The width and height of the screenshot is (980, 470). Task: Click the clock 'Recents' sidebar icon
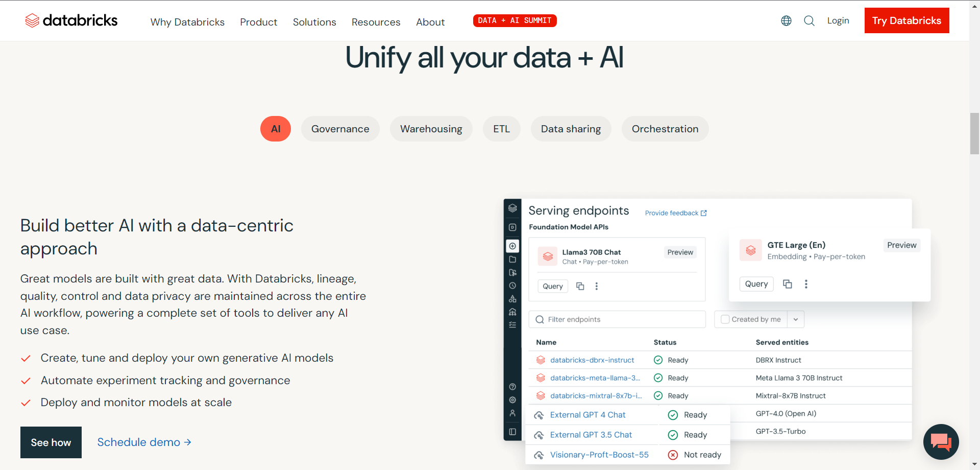pyautogui.click(x=512, y=286)
